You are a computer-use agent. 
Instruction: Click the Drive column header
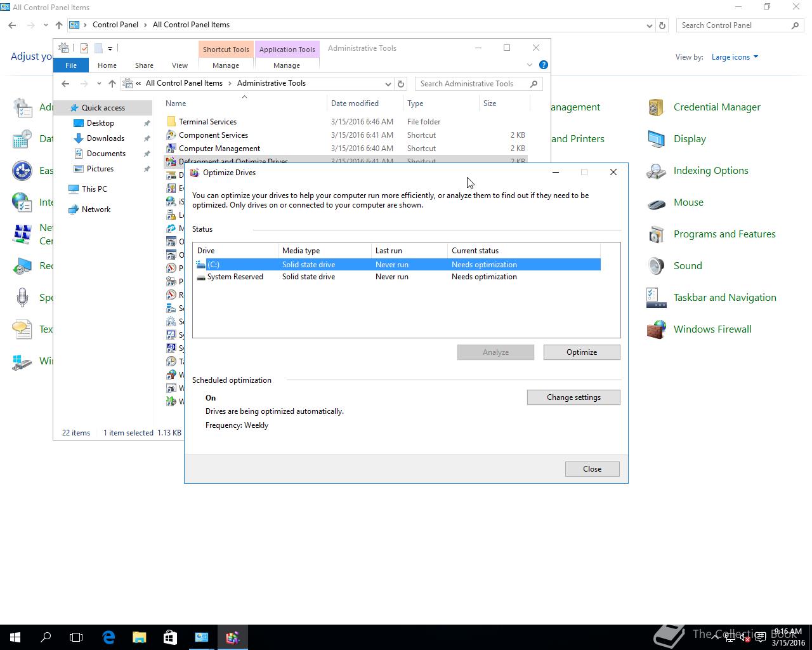[236, 251]
